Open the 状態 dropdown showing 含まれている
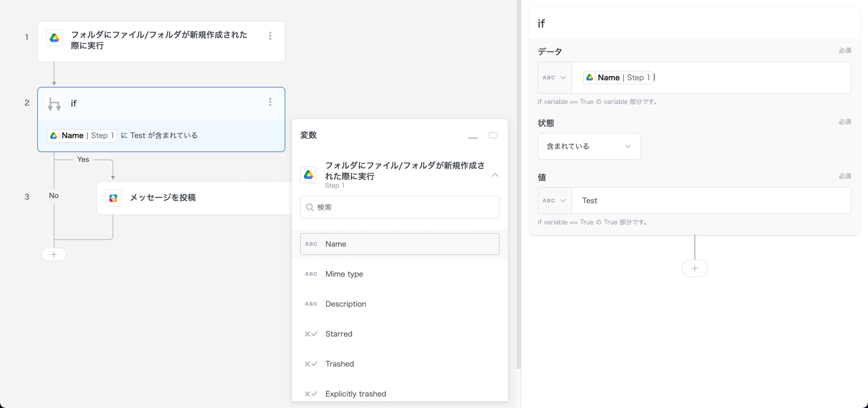The image size is (868, 408). pos(589,146)
